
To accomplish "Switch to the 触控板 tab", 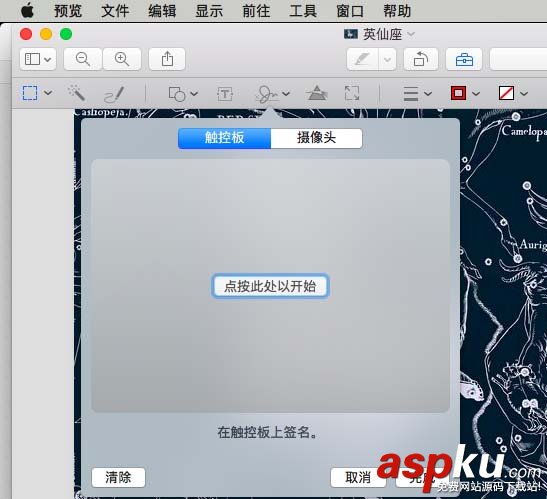I will pyautogui.click(x=224, y=138).
